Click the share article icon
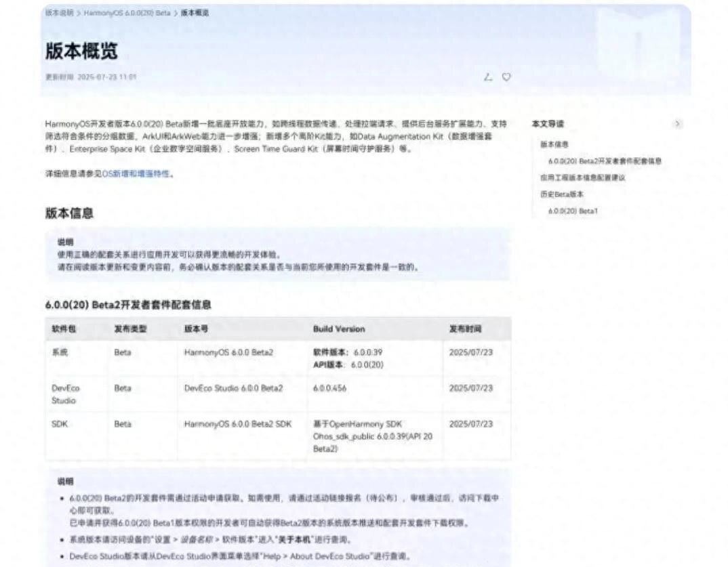This screenshot has width=728, height=567. [x=487, y=77]
